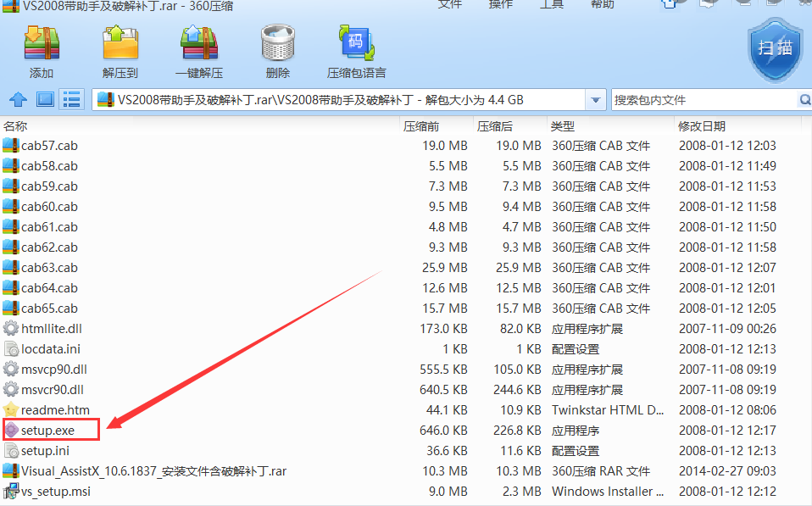Sort by 压缩前 size column header
This screenshot has width=812, height=506.
[421, 126]
